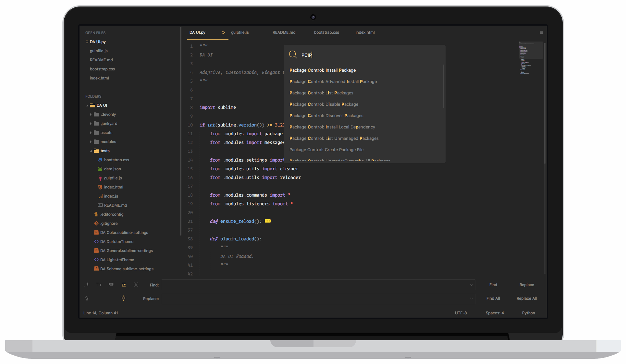Click the modules folder icon
Screen dimensions: 626x364
tap(96, 142)
